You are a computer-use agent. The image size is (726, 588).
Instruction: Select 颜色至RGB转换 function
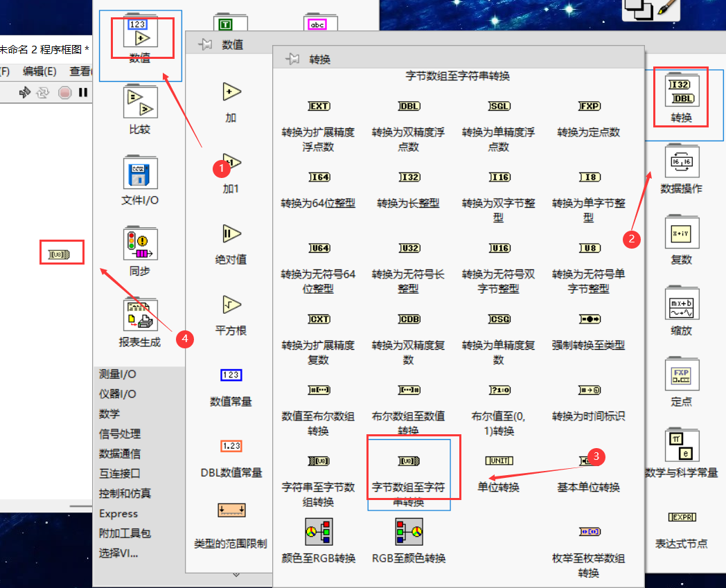coord(319,531)
